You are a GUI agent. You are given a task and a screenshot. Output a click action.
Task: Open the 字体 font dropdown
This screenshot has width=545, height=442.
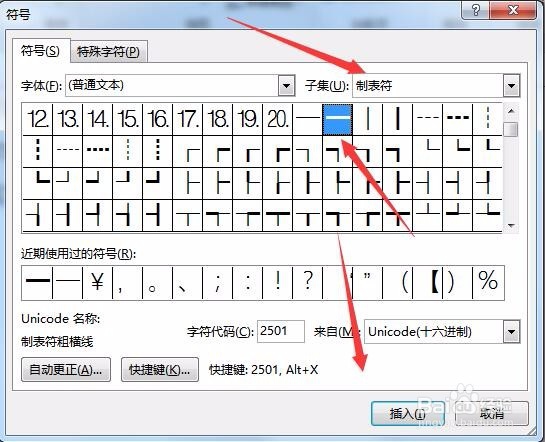286,85
